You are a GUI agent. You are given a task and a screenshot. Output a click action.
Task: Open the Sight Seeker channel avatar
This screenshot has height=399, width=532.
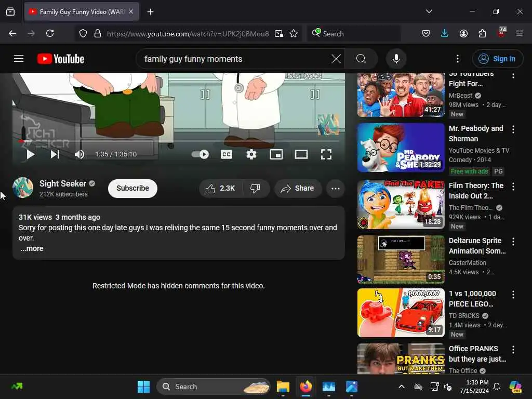tap(23, 187)
